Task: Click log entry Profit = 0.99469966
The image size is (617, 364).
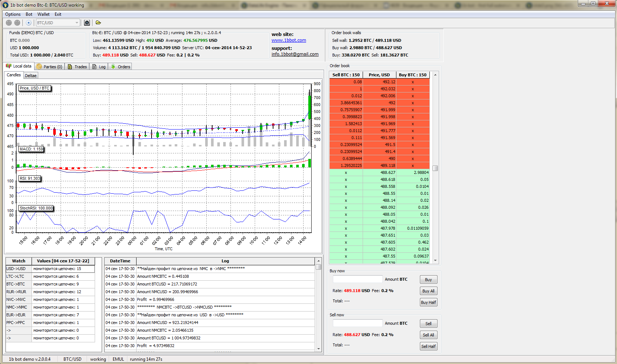Action: 210,299
